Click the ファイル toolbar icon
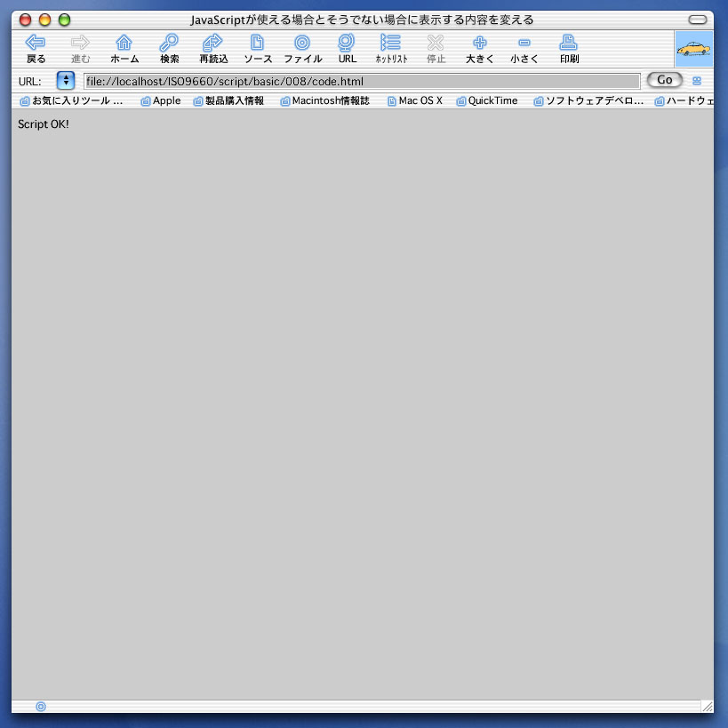Image resolution: width=728 pixels, height=728 pixels. 302,48
